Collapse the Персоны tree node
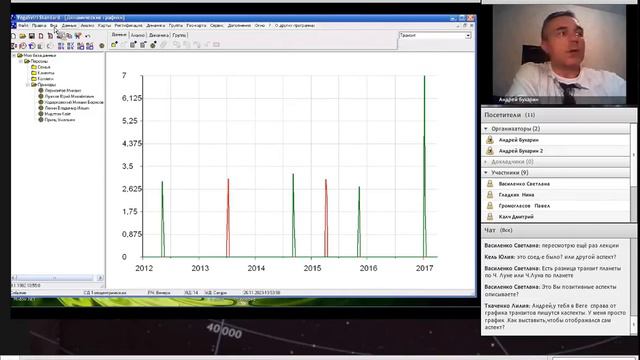The height and width of the screenshot is (360, 640). pos(21,61)
